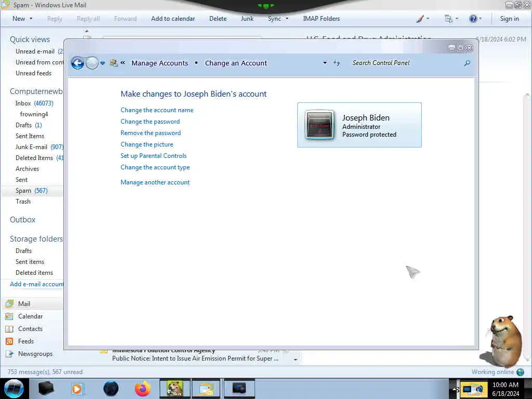Click Add to calendar in Mail toolbar
Image resolution: width=532 pixels, height=399 pixels.
coord(173,19)
